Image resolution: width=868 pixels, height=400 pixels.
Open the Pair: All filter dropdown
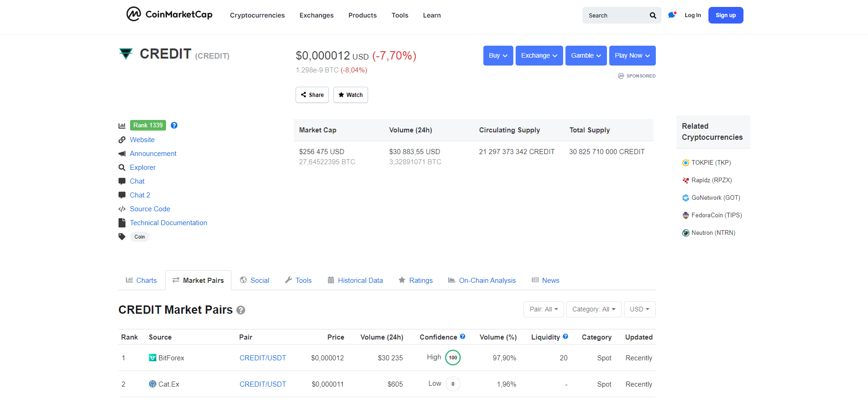(x=544, y=309)
